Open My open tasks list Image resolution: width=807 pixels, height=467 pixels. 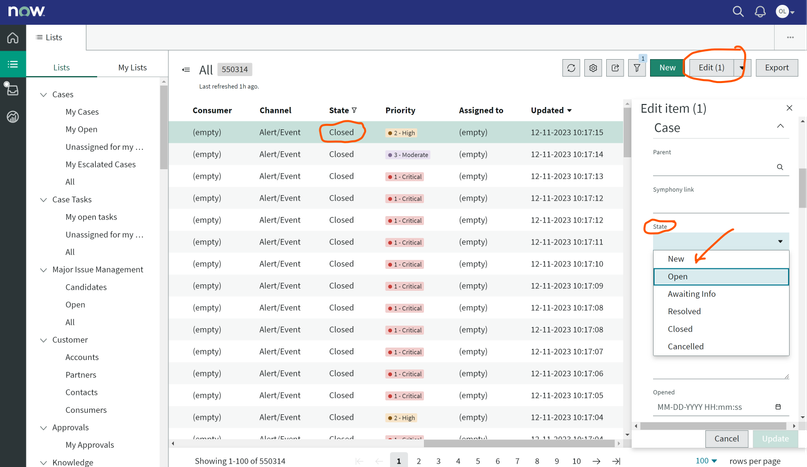91,217
